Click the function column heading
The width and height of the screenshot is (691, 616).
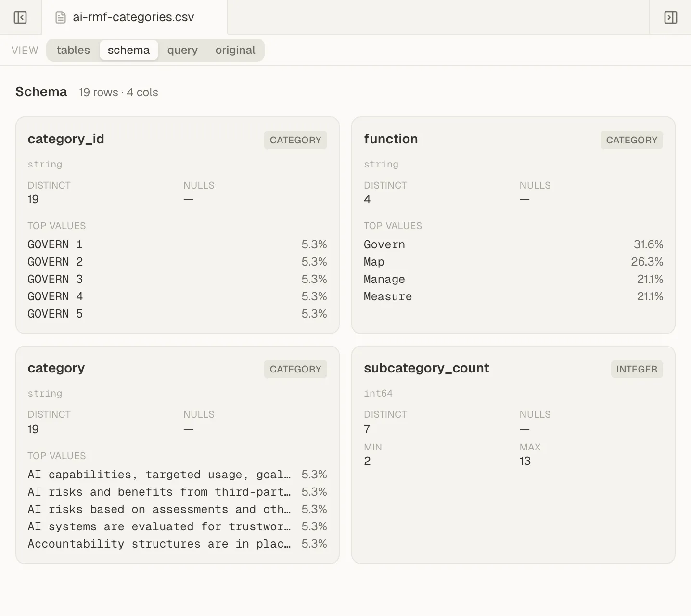(391, 139)
